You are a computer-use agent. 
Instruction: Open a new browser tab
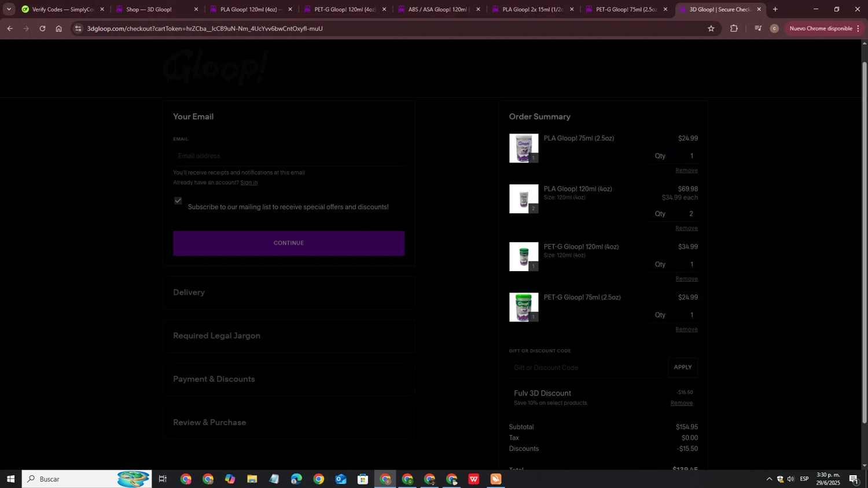click(775, 9)
